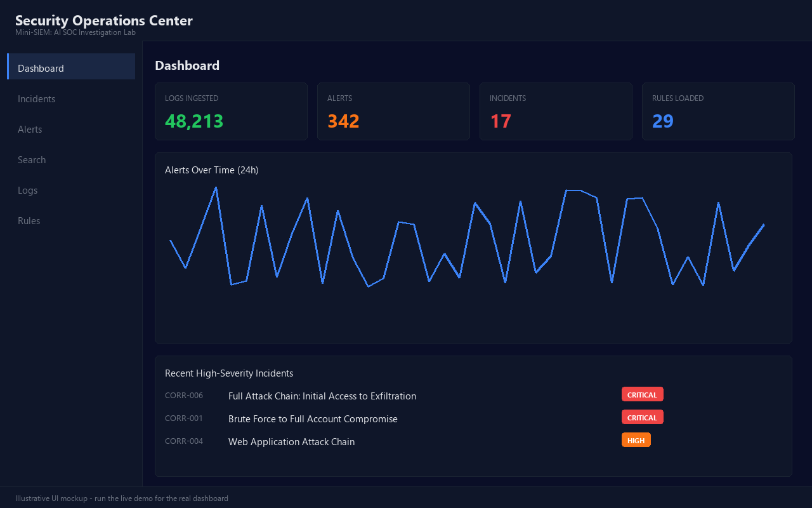Click the Rules Loaded 29 card

(718, 111)
